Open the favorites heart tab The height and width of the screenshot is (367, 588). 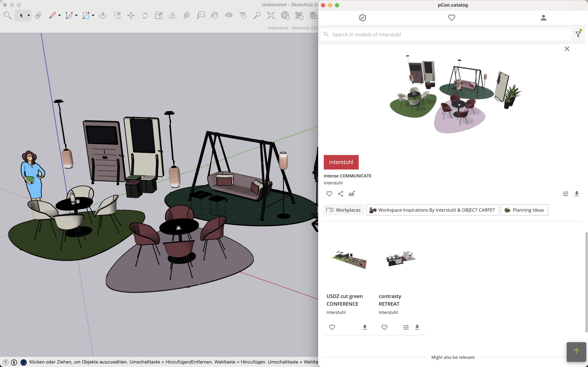[451, 18]
